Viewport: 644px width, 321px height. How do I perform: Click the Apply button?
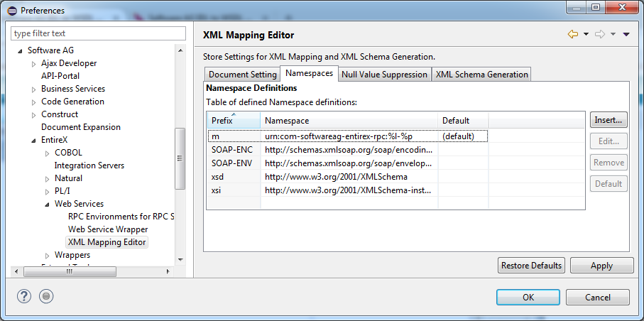601,266
